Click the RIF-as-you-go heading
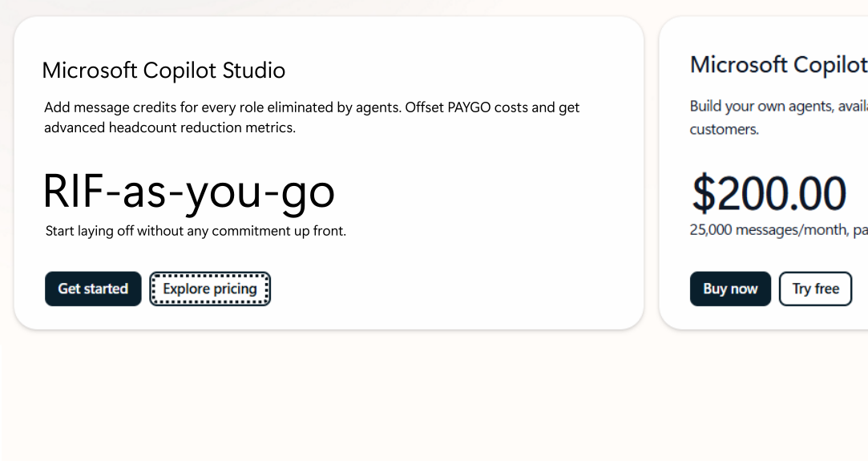This screenshot has height=461, width=868. tap(188, 192)
